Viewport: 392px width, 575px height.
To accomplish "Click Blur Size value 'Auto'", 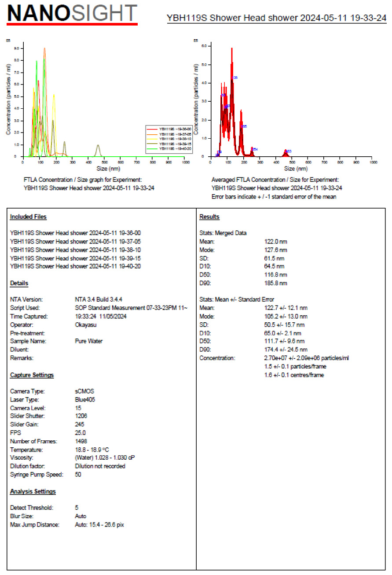I will pos(81,516).
